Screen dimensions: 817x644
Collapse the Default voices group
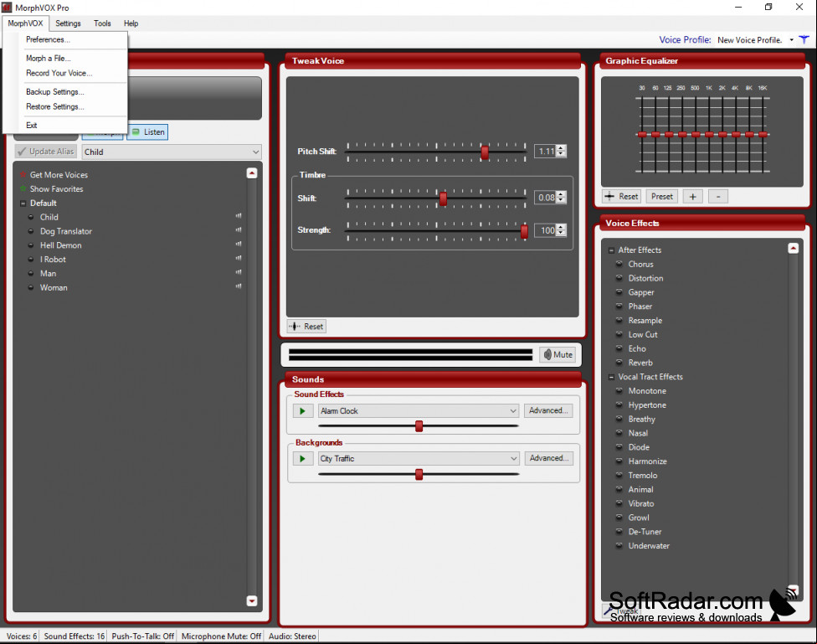[23, 204]
